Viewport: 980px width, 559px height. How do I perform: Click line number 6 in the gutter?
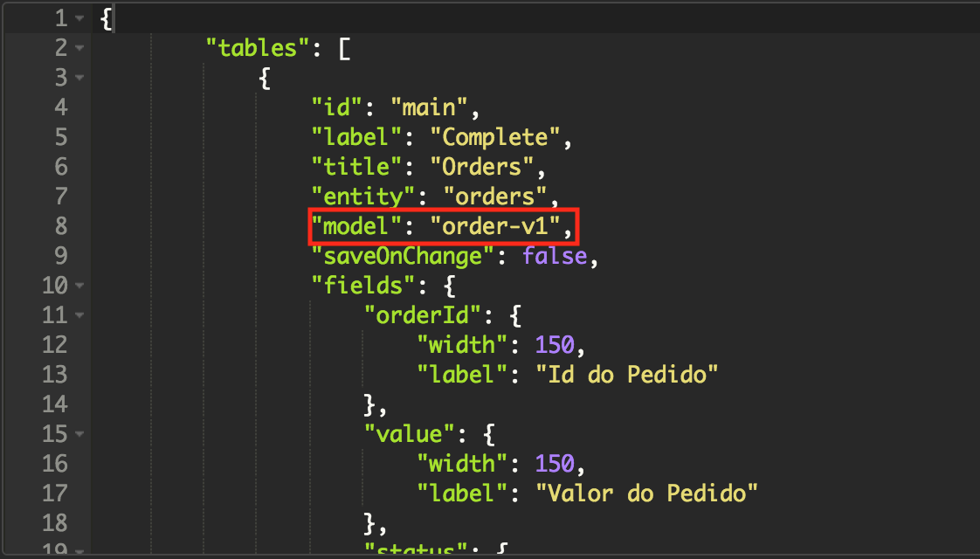click(x=61, y=166)
